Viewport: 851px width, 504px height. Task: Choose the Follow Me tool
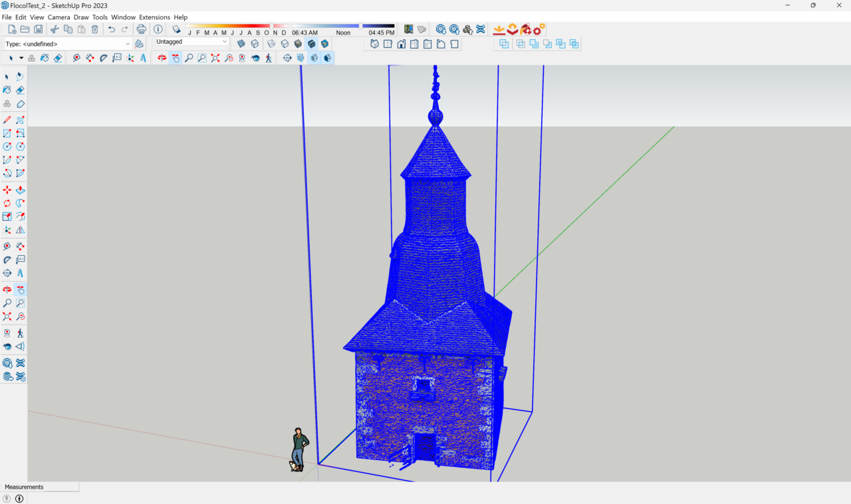[21, 203]
